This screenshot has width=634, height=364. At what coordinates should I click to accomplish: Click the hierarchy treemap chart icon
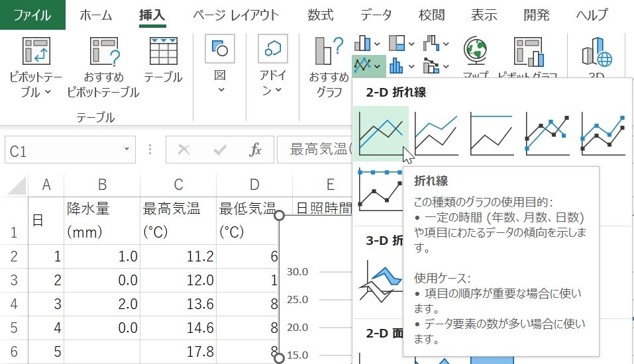[397, 43]
